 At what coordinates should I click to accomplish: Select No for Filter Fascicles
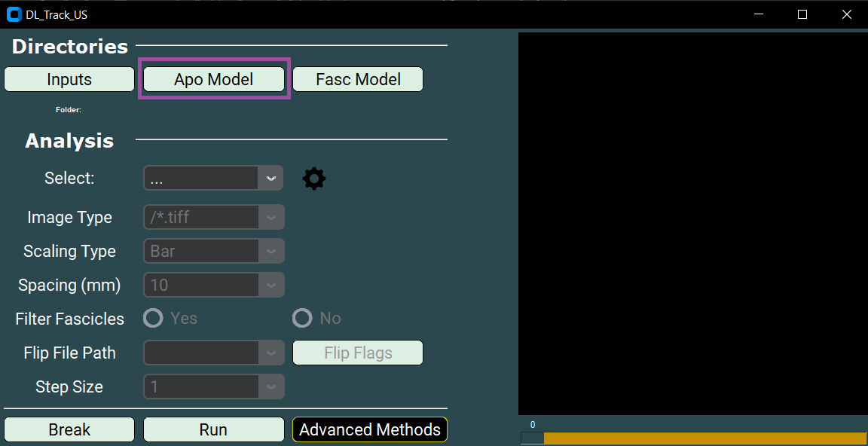point(302,318)
